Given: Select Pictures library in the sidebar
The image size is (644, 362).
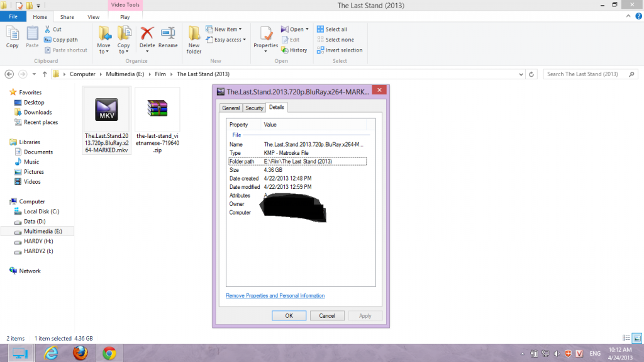Looking at the screenshot, I should point(29,171).
